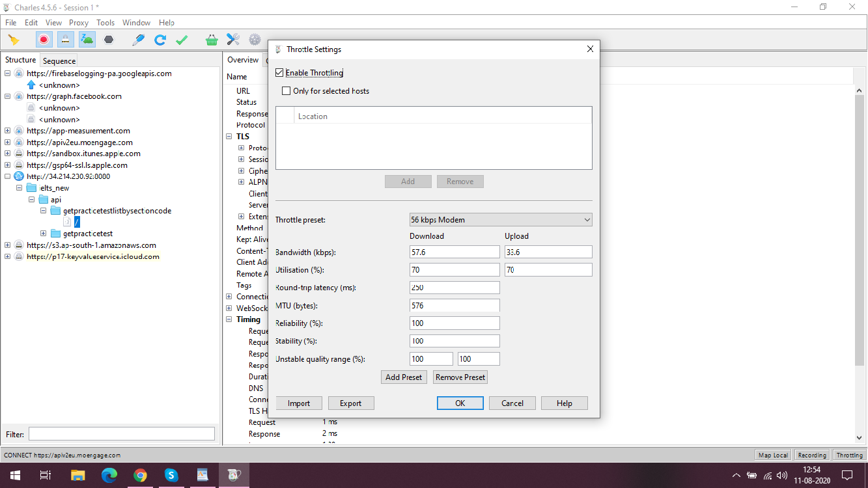The image size is (868, 488).
Task: Toggle the red Record button in toolbar
Action: [x=44, y=40]
